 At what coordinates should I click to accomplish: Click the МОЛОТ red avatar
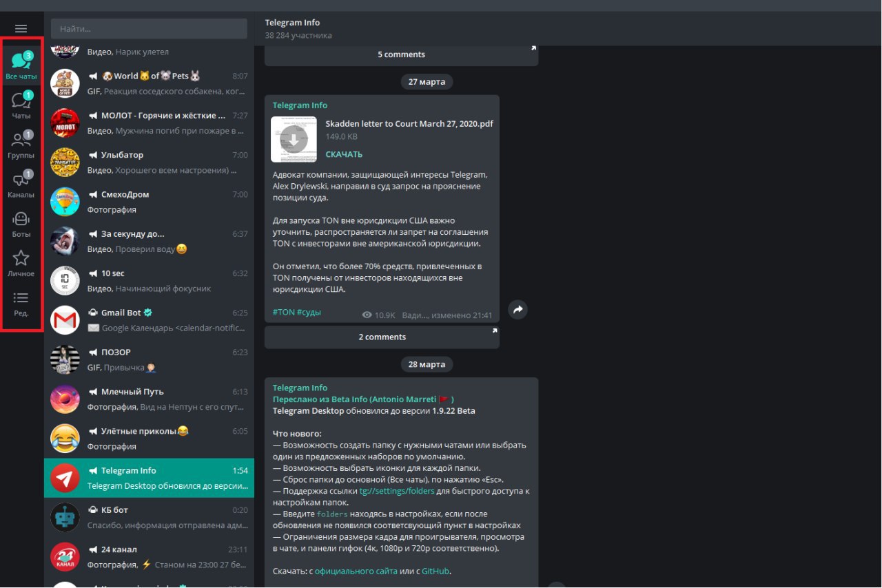(65, 123)
